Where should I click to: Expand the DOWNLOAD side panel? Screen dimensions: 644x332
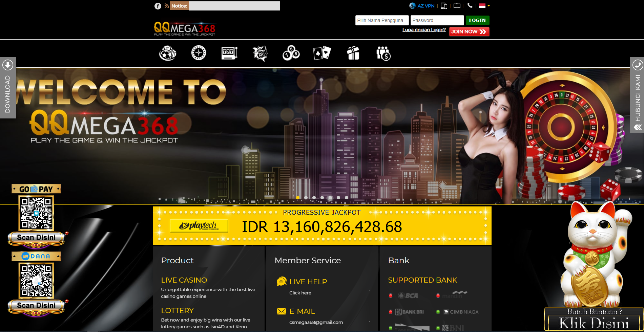[x=8, y=88]
